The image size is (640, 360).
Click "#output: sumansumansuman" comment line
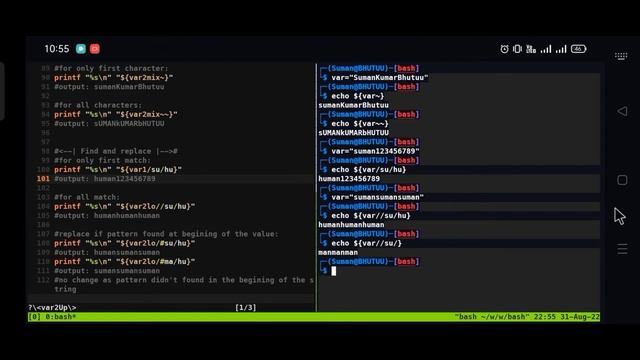click(107, 271)
